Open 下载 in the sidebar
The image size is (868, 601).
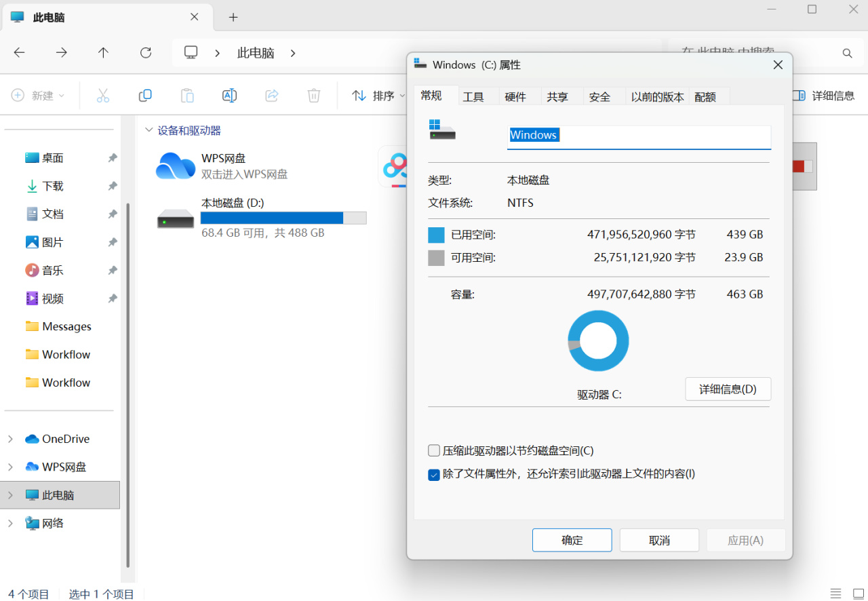tap(53, 186)
